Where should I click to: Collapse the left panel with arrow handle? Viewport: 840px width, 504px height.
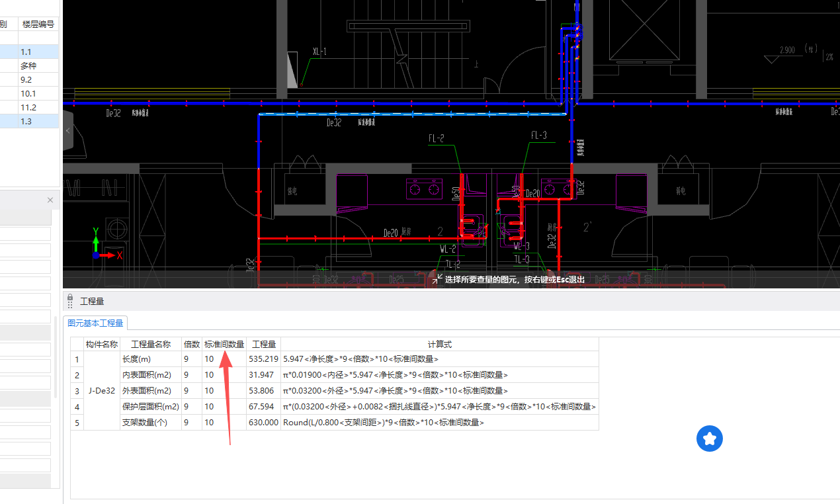tap(68, 132)
